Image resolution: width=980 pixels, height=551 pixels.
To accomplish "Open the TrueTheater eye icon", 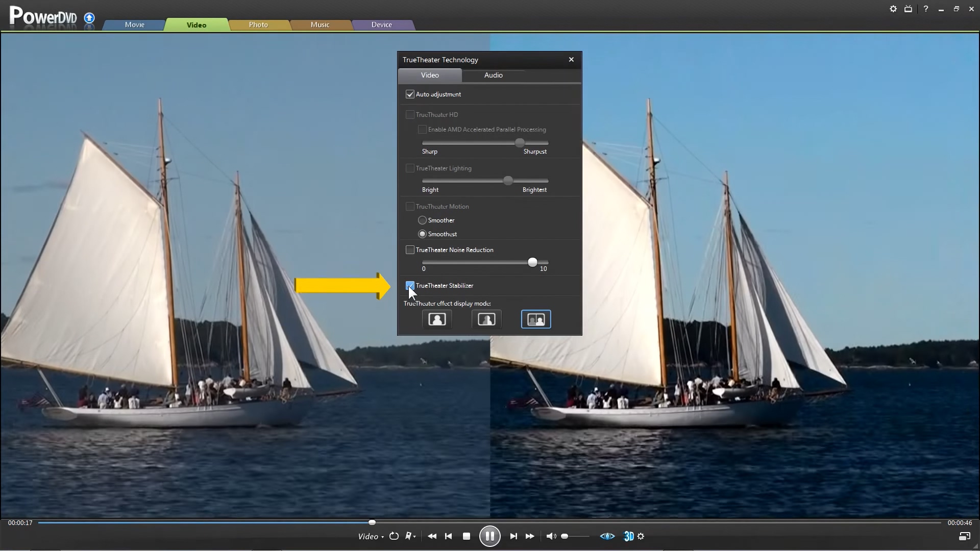I will (x=607, y=536).
